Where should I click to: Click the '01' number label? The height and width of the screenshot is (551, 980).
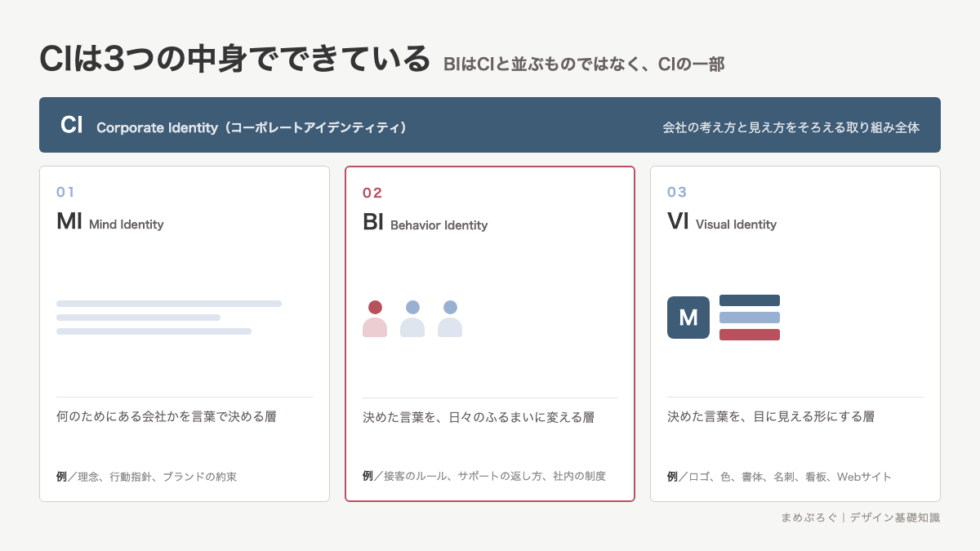[x=65, y=192]
